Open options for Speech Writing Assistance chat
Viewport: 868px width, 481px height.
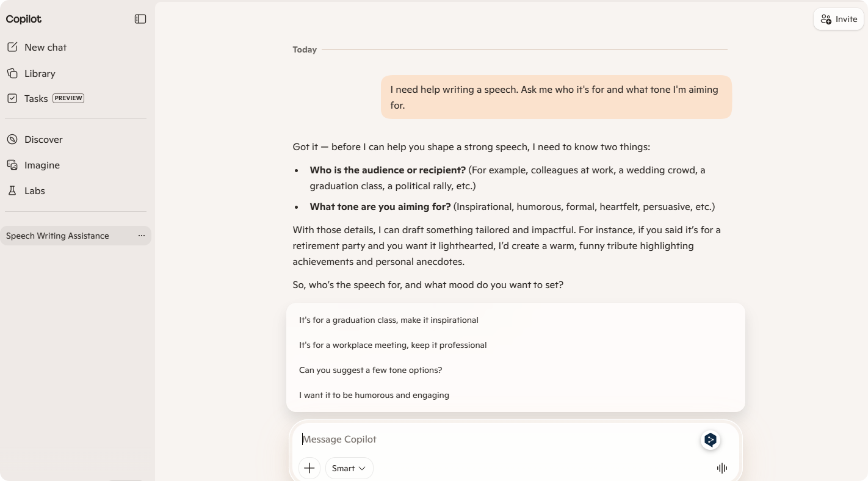(x=142, y=236)
